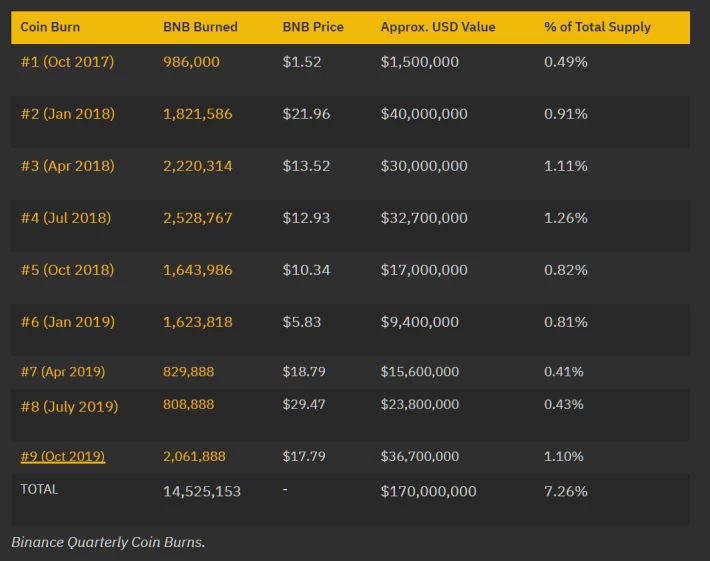
Task: Select the #5 (Oct 2018) cell
Action: point(67,270)
